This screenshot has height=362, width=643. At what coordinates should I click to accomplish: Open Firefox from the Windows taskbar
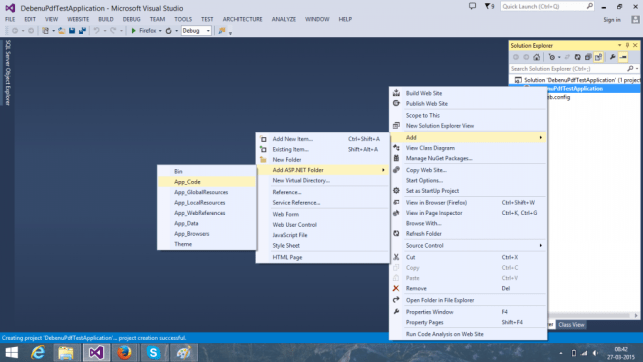click(124, 353)
